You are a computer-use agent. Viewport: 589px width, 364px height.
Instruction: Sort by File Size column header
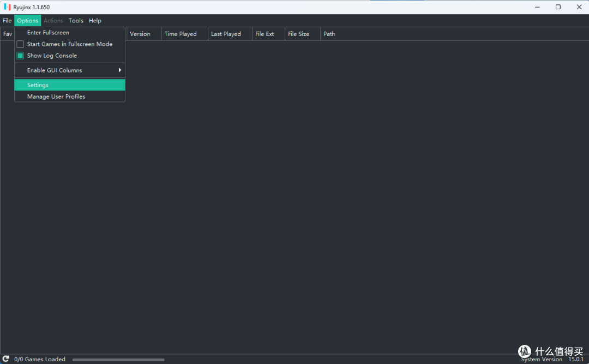pos(298,34)
